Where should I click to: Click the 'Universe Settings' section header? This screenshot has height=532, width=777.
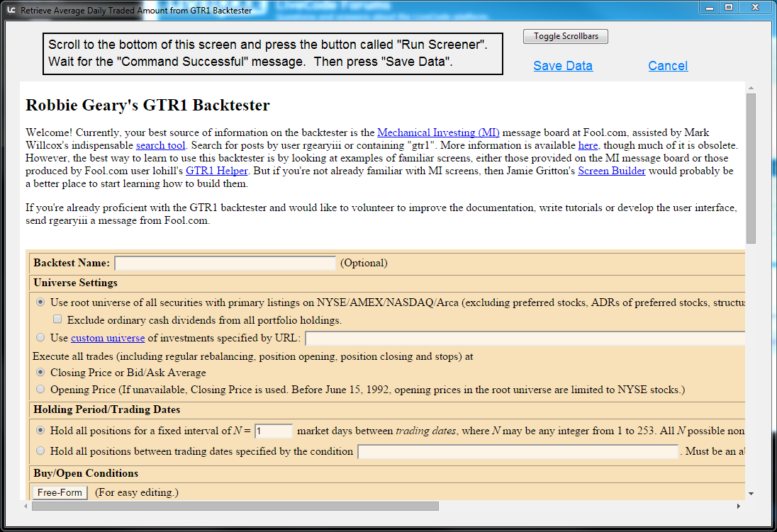pyautogui.click(x=75, y=283)
